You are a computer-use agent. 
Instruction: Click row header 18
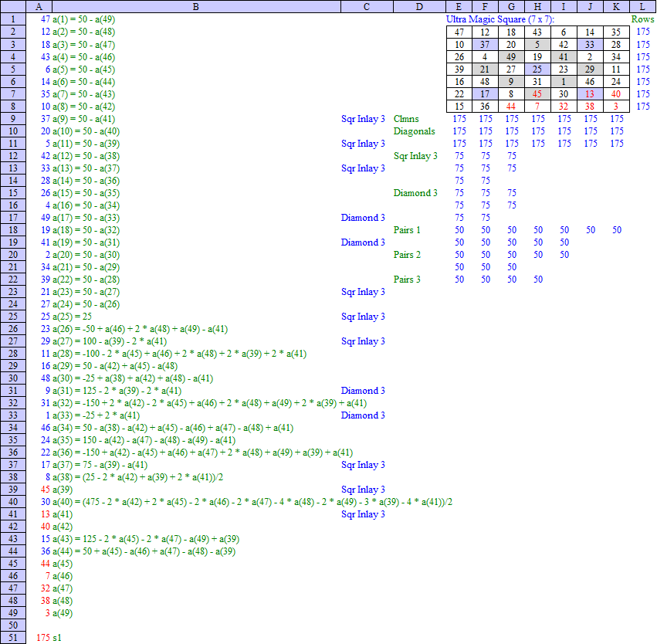(x=13, y=230)
